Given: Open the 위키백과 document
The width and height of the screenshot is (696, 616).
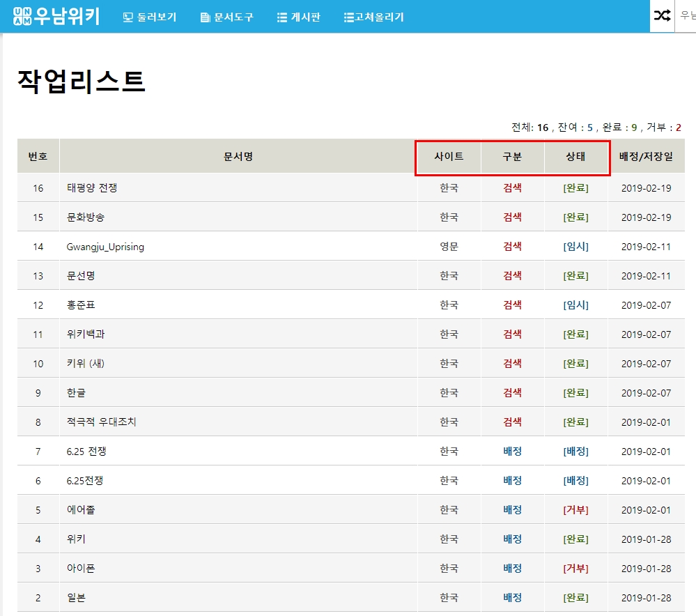Looking at the screenshot, I should click(86, 334).
